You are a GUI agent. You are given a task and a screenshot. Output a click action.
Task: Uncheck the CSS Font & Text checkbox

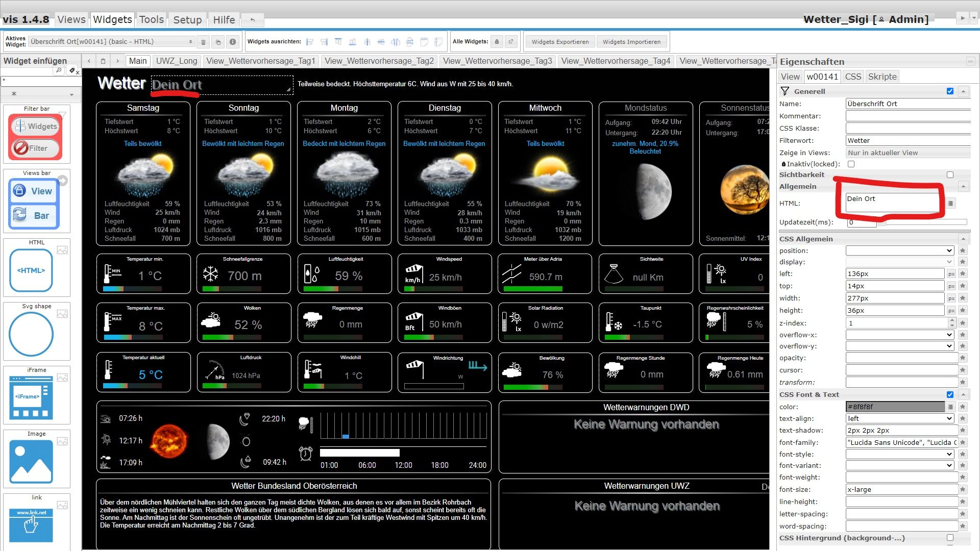(x=950, y=394)
